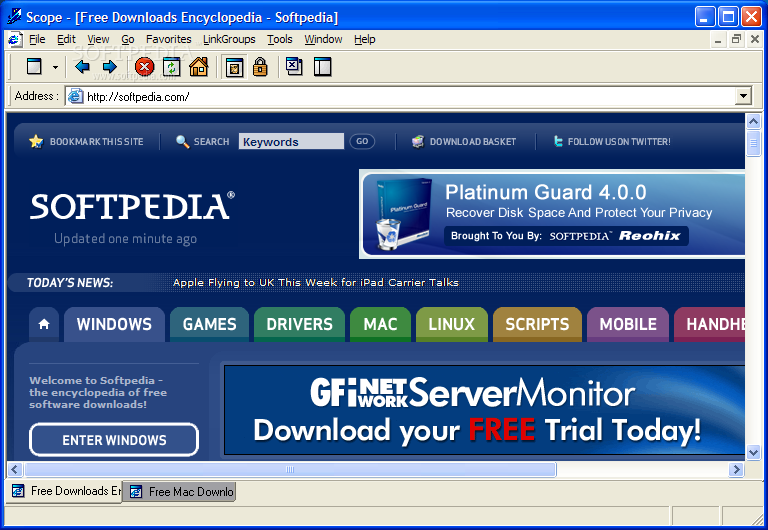Open the View menu
The height and width of the screenshot is (530, 768).
(x=98, y=39)
